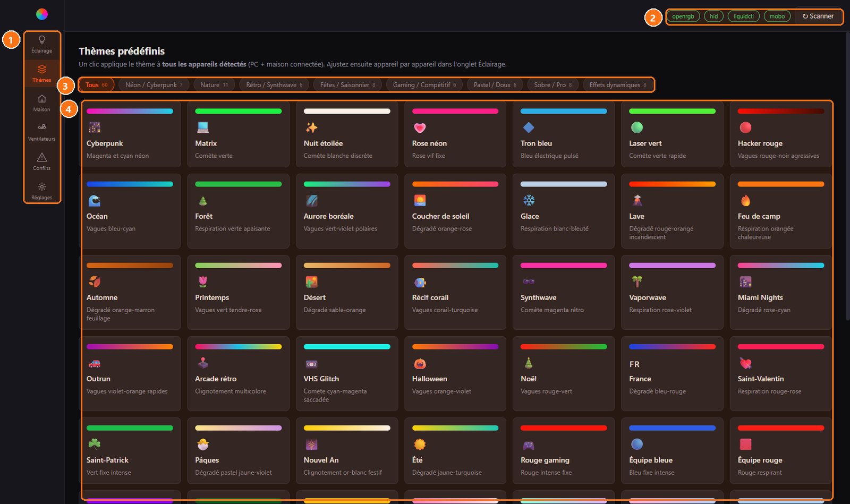Go to the Ventilateurs fan icon
The image size is (850, 504).
42,127
